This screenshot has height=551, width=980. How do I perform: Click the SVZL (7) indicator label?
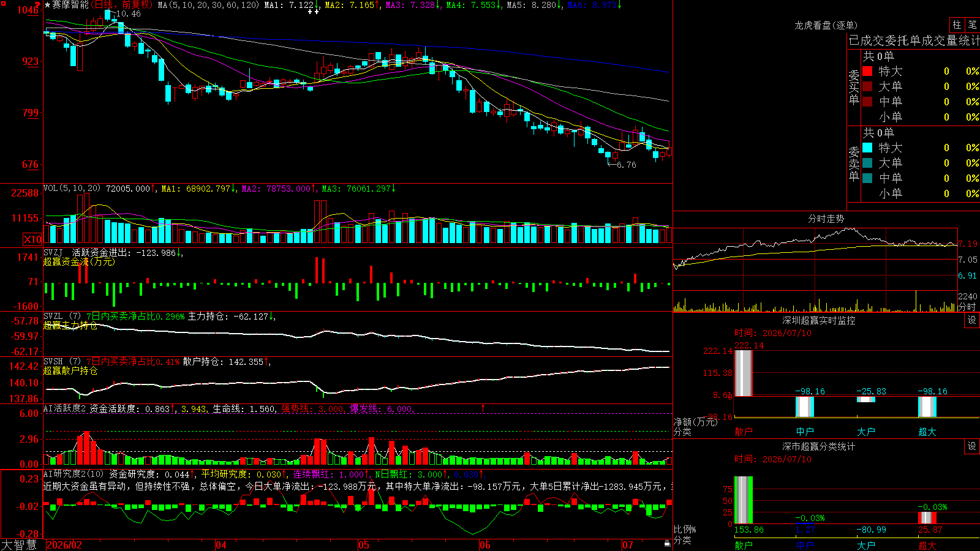point(62,317)
